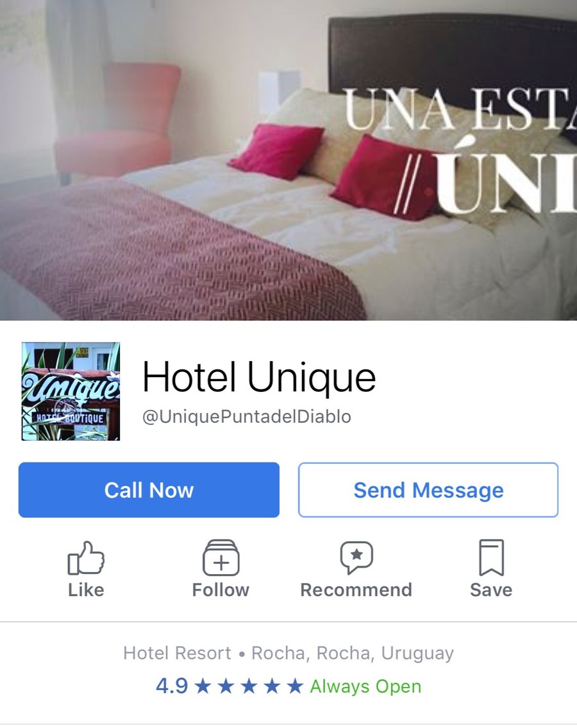Click the Call Now button
The image size is (577, 728).
tap(149, 490)
